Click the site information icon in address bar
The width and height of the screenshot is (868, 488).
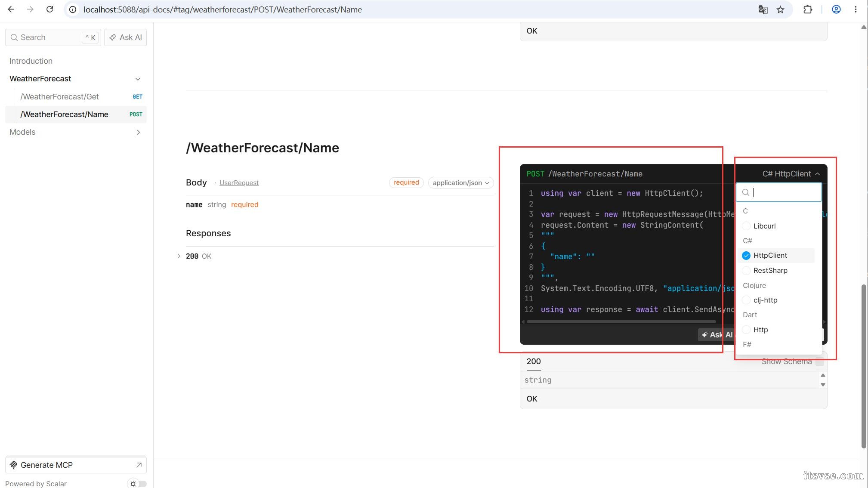tap(73, 9)
